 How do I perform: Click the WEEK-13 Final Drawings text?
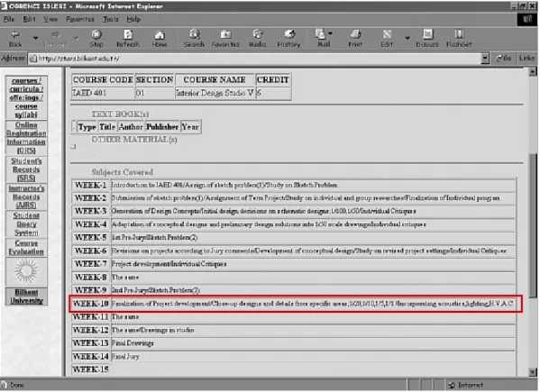133,343
